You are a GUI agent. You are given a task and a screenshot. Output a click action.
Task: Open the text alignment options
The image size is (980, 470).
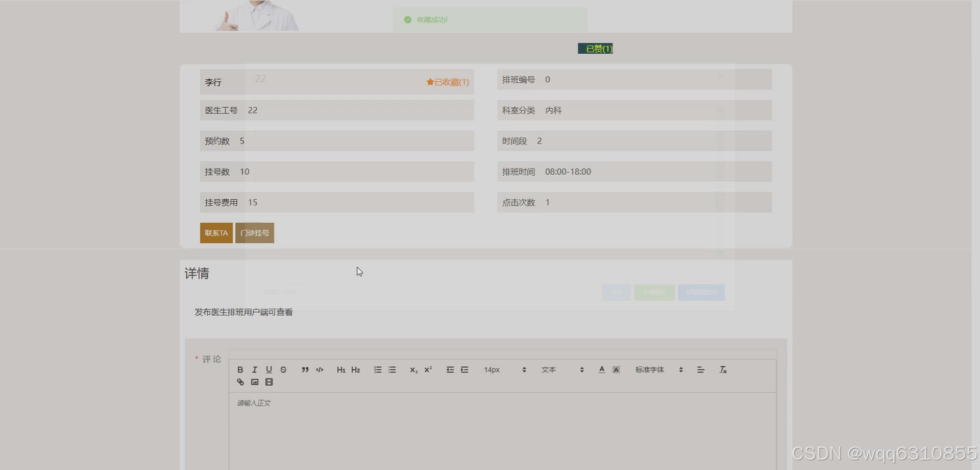[x=701, y=370]
